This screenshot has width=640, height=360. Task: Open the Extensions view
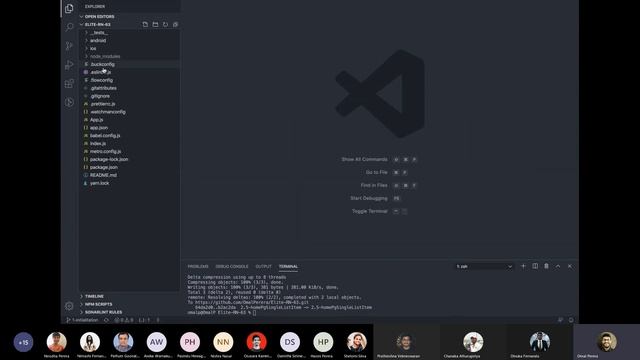(69, 83)
